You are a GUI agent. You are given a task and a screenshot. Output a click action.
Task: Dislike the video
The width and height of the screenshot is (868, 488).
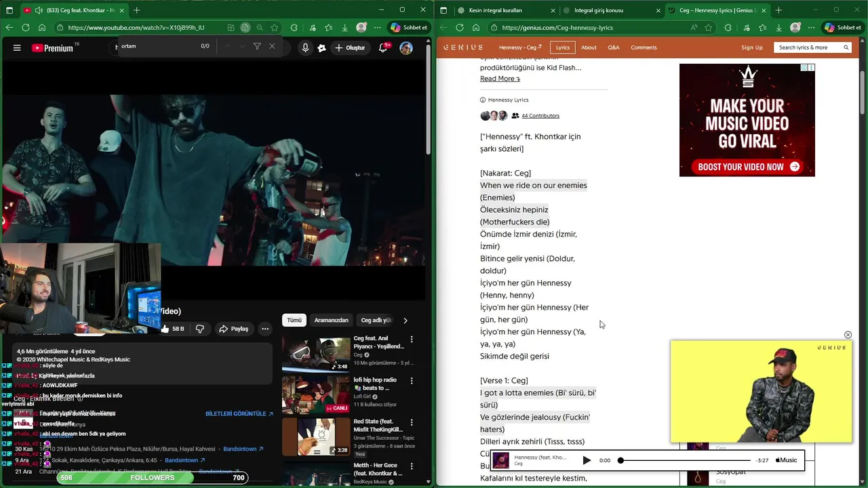[200, 329]
